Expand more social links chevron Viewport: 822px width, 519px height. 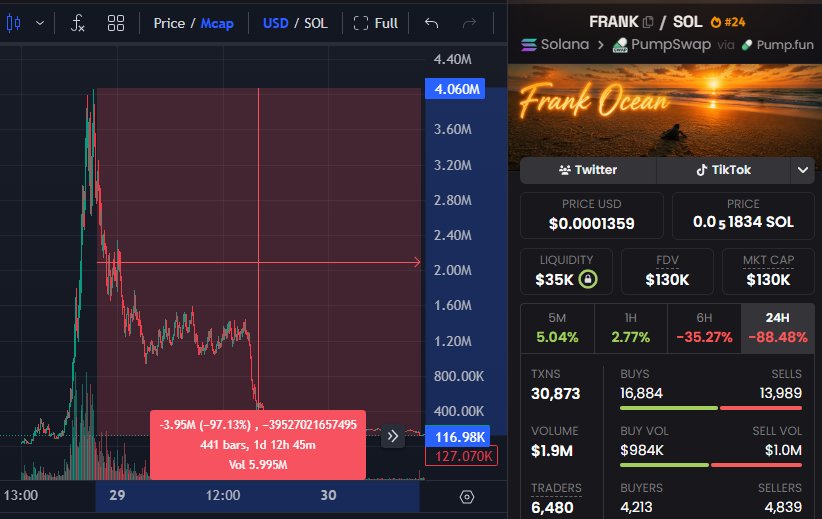tap(803, 170)
